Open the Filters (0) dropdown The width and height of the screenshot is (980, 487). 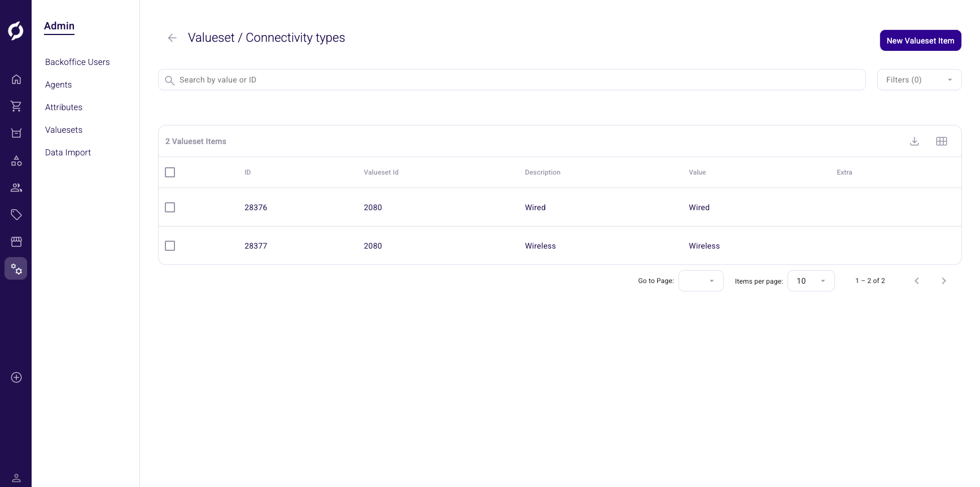(x=919, y=80)
